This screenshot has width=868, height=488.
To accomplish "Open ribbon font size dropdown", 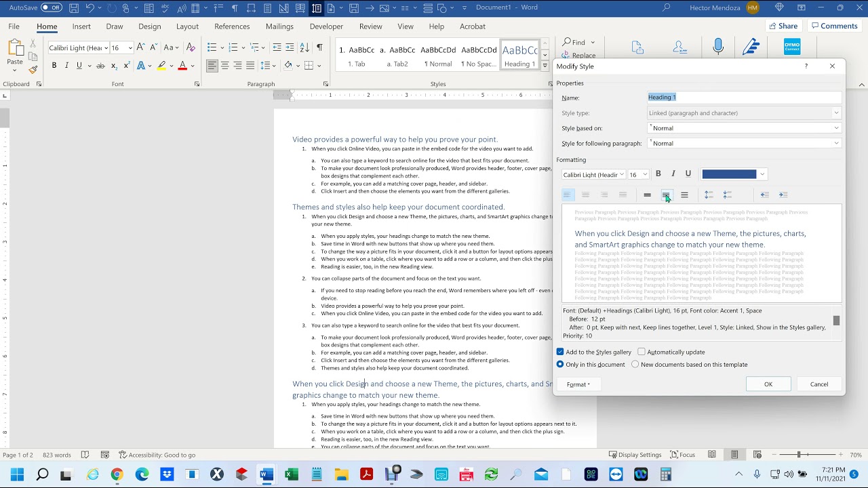I will click(x=130, y=48).
